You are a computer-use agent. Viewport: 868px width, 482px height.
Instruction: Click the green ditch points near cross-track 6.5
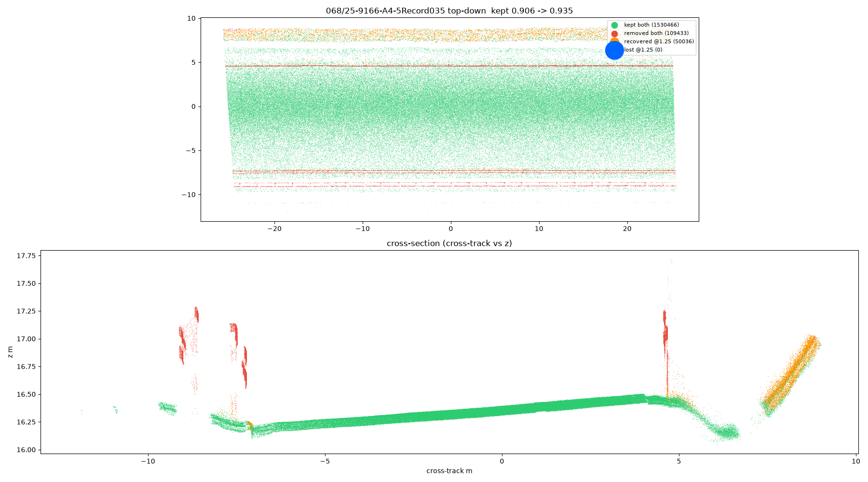[726, 431]
